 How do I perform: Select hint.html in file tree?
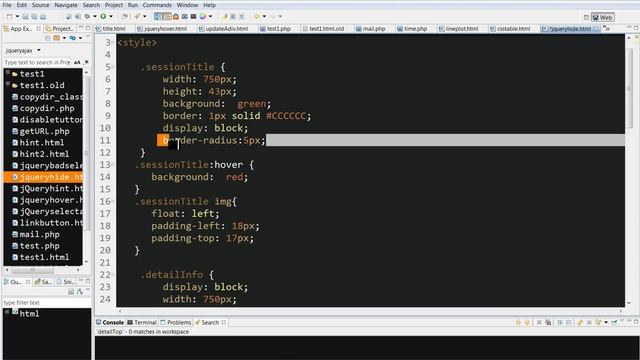pos(42,142)
